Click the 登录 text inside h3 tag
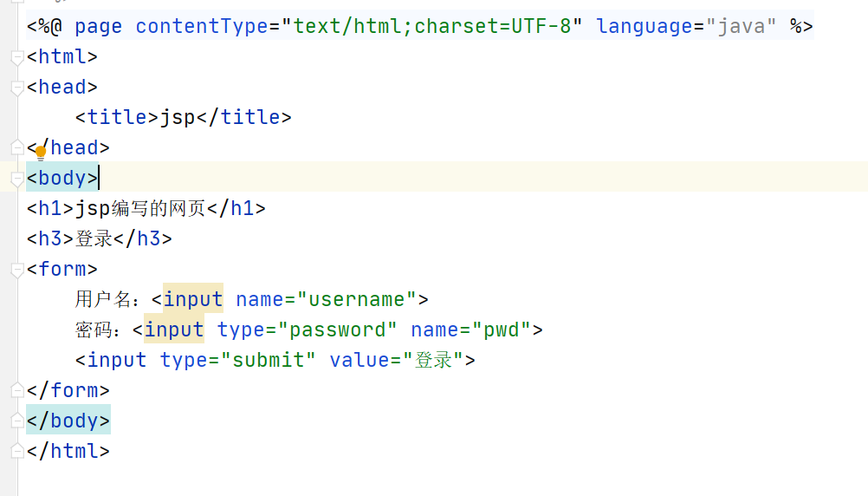Viewport: 868px width, 496px height. pos(94,238)
